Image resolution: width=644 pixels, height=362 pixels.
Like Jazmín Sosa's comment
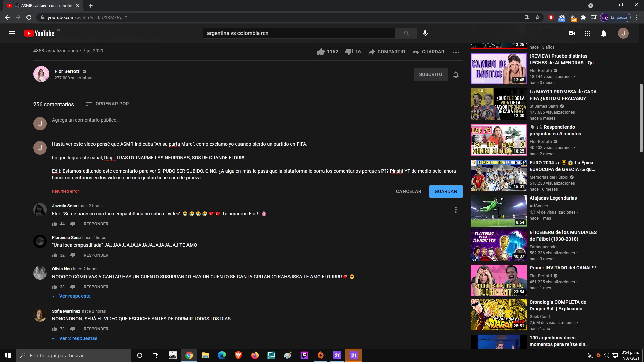(x=55, y=224)
